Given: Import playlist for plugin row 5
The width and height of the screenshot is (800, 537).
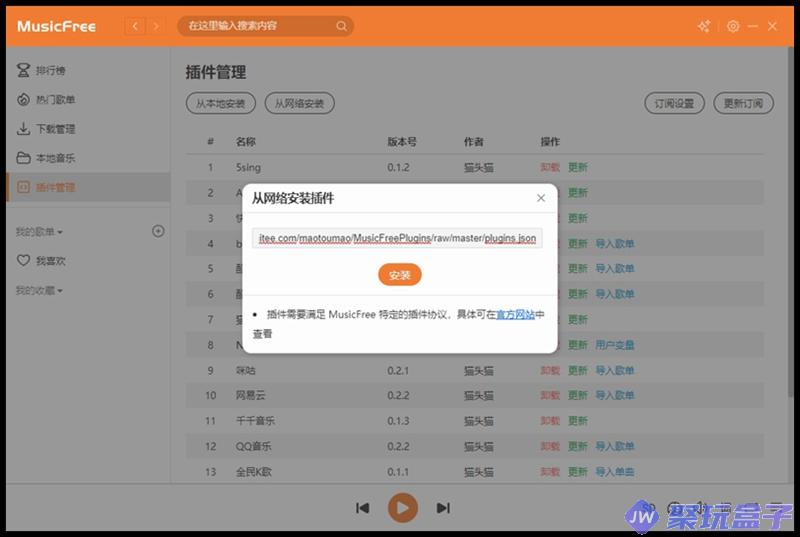Looking at the screenshot, I should click(615, 269).
